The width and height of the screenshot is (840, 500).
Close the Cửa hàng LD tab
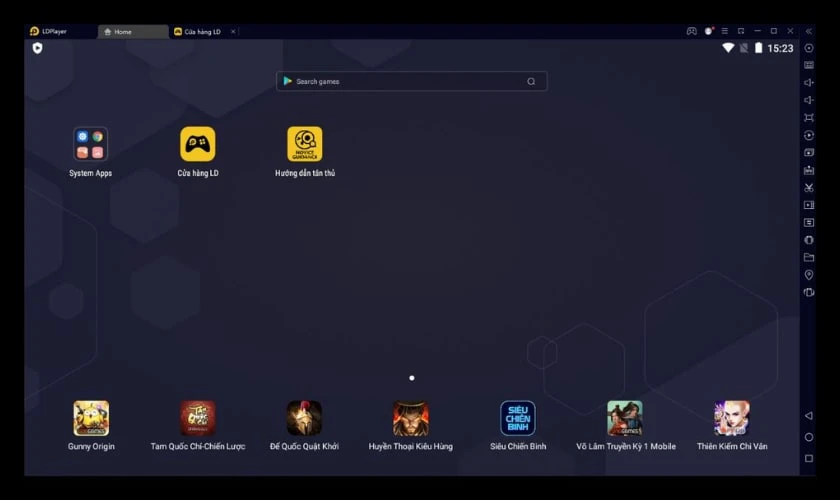(233, 32)
